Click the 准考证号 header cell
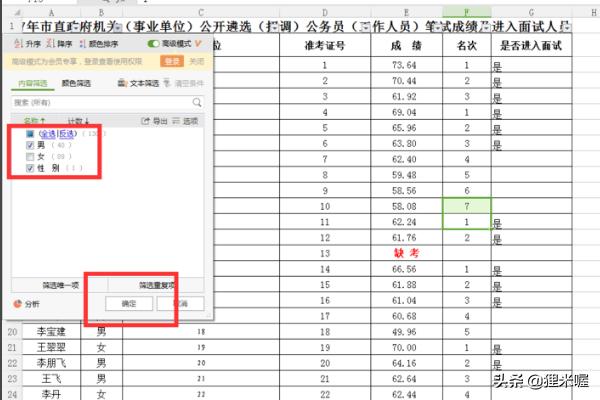 pos(325,46)
